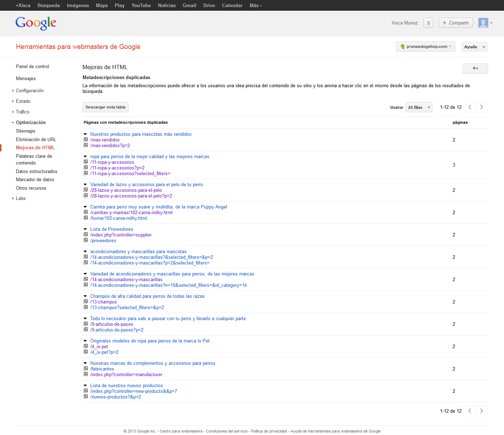Image resolution: width=504 pixels, height=435 pixels.
Task: Open the Más dropdown in top bar
Action: (256, 5)
